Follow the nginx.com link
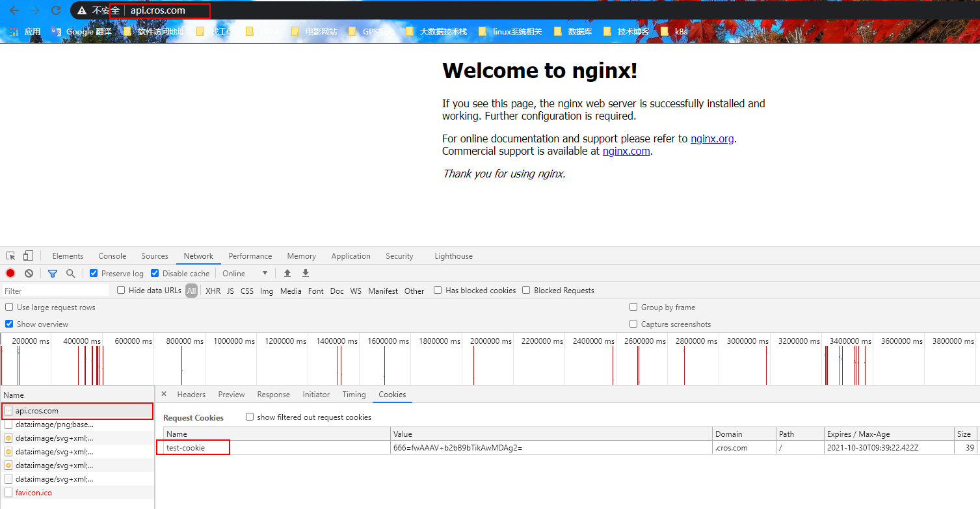Viewport: 980px width, 509px height. [x=626, y=151]
